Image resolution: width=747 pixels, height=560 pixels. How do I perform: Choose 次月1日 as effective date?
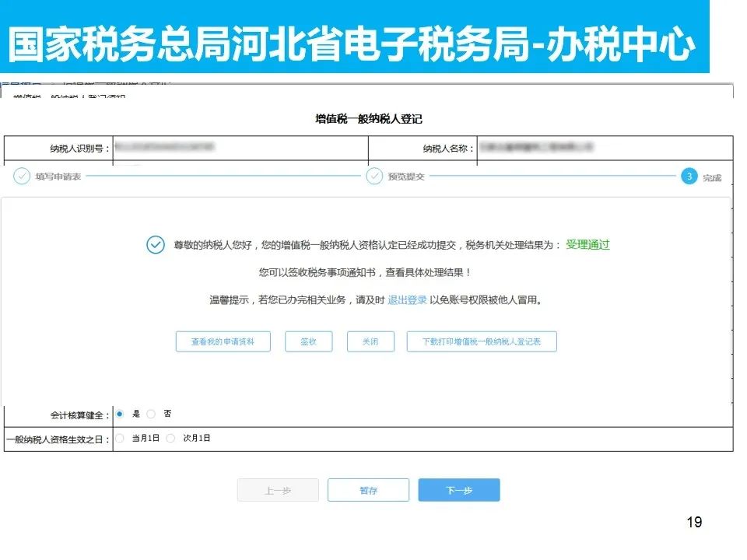[x=170, y=438]
